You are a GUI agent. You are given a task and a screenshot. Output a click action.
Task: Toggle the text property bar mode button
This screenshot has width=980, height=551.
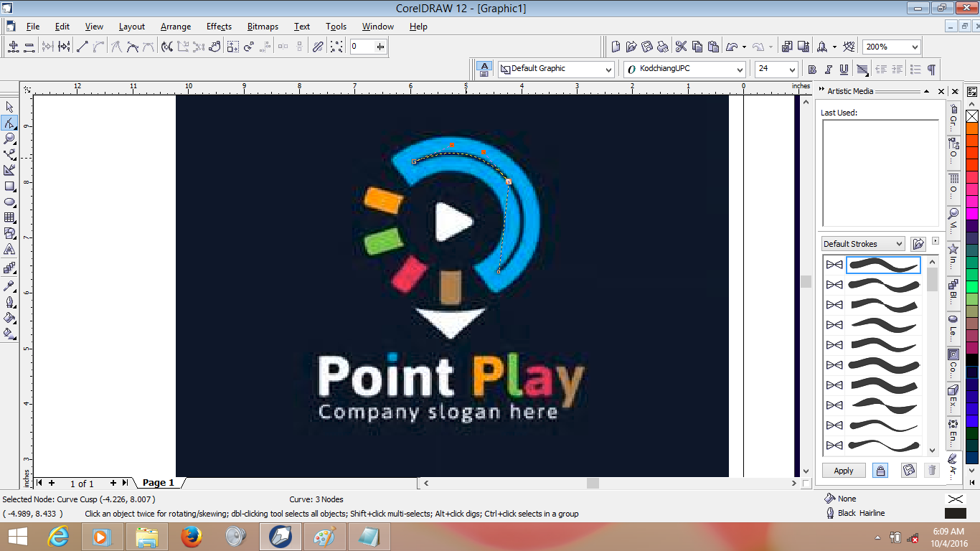[x=485, y=70]
